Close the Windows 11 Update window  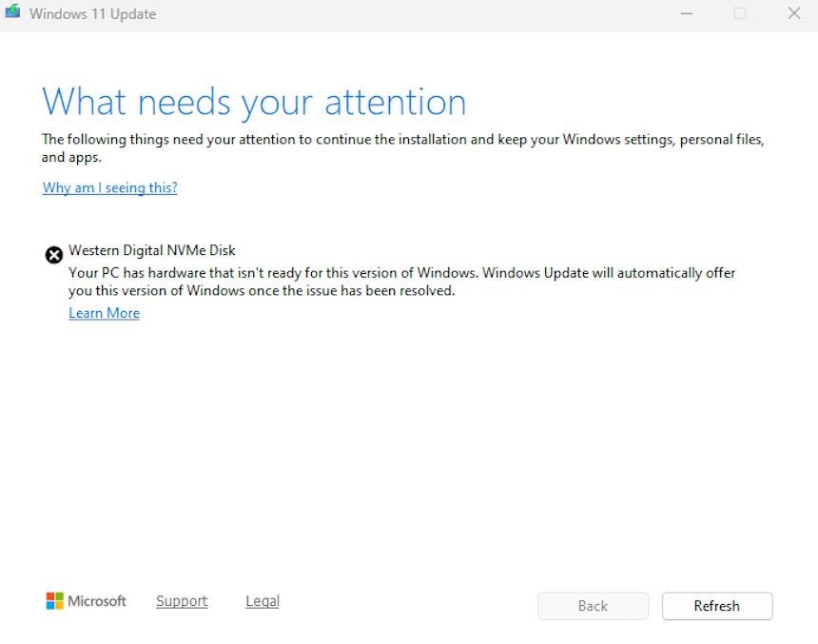coord(794,13)
